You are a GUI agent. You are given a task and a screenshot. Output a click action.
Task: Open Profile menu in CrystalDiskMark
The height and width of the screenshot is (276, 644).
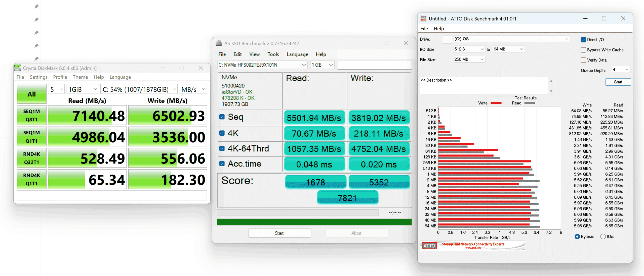pyautogui.click(x=60, y=77)
